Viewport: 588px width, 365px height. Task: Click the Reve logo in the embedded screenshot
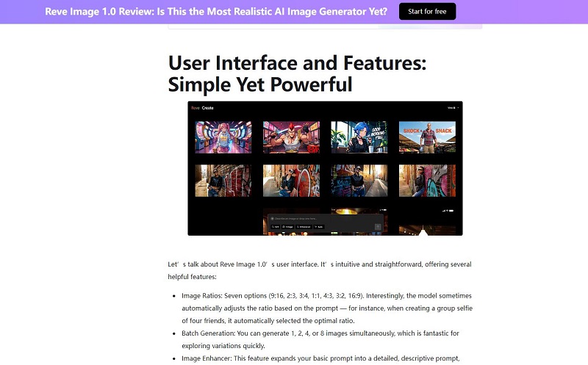195,108
